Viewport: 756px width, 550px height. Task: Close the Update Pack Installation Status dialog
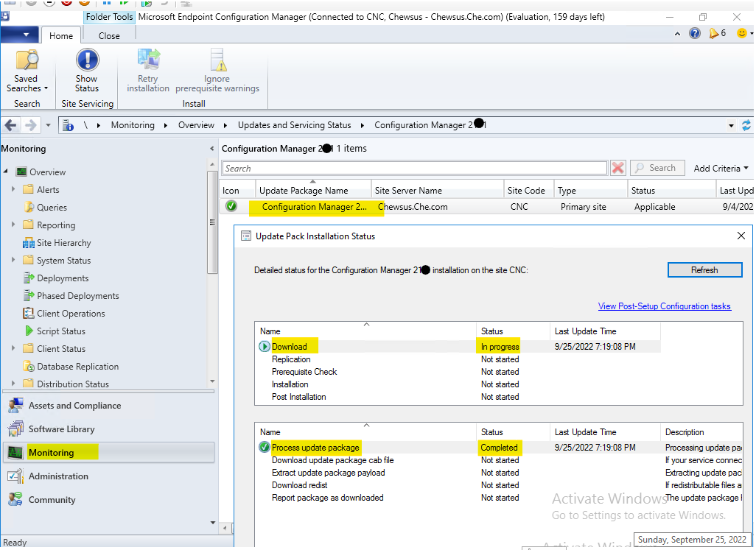(741, 236)
